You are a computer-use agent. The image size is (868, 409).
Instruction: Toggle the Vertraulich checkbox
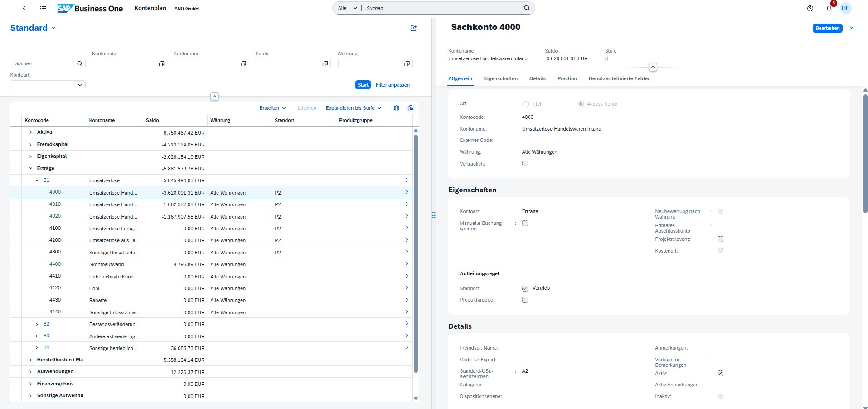click(524, 164)
